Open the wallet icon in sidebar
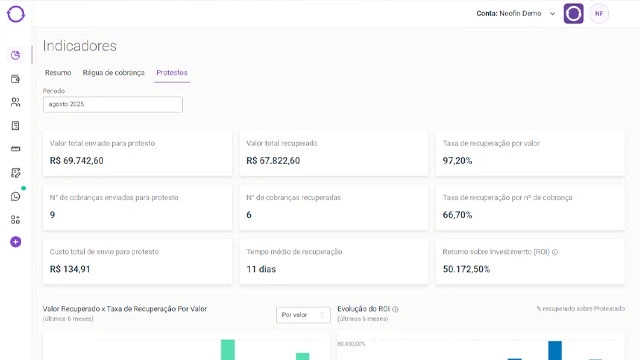The width and height of the screenshot is (640, 360). [x=16, y=79]
